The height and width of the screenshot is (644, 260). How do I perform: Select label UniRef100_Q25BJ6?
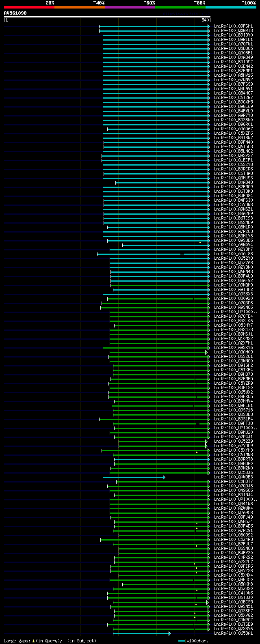click(x=233, y=473)
